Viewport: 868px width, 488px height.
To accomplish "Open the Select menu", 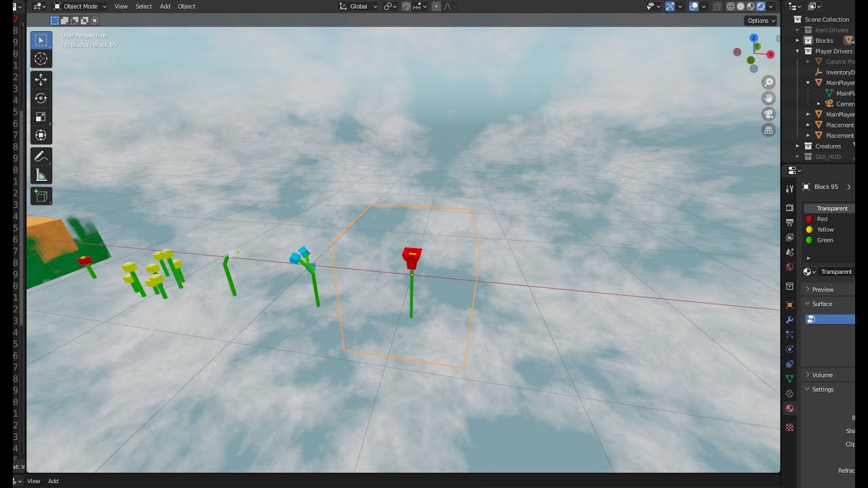I will point(144,6).
